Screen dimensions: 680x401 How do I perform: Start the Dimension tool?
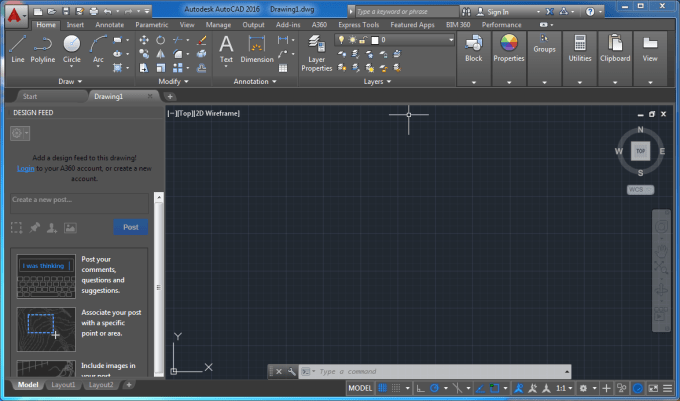pyautogui.click(x=257, y=49)
